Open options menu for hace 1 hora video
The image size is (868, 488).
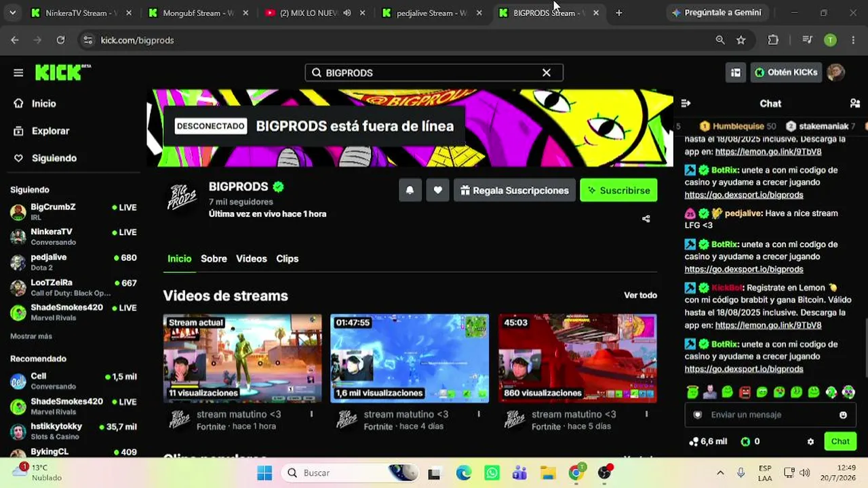pos(312,414)
